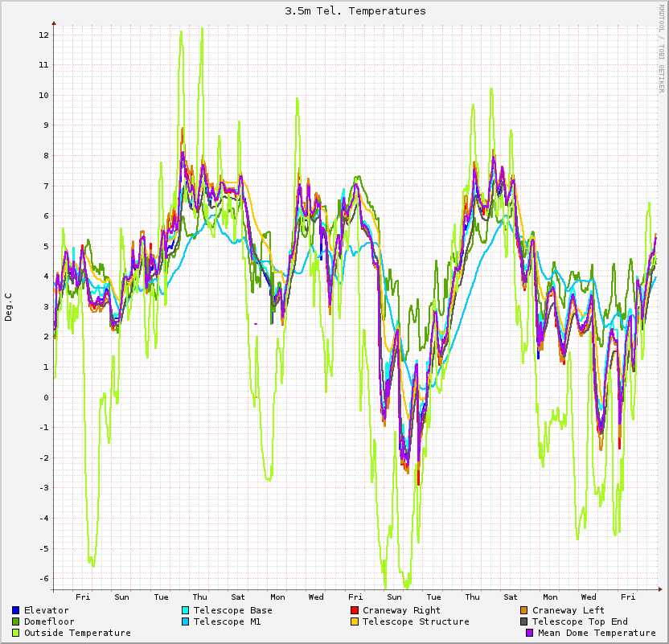Select the 'Telescope Structure' legend label
Screen dimensions: 669x644
(x=416, y=621)
